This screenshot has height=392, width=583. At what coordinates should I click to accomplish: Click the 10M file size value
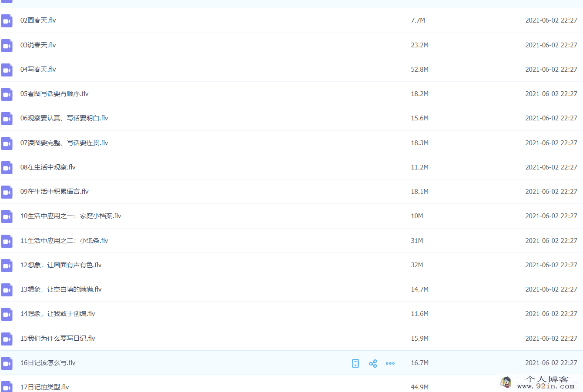(417, 216)
